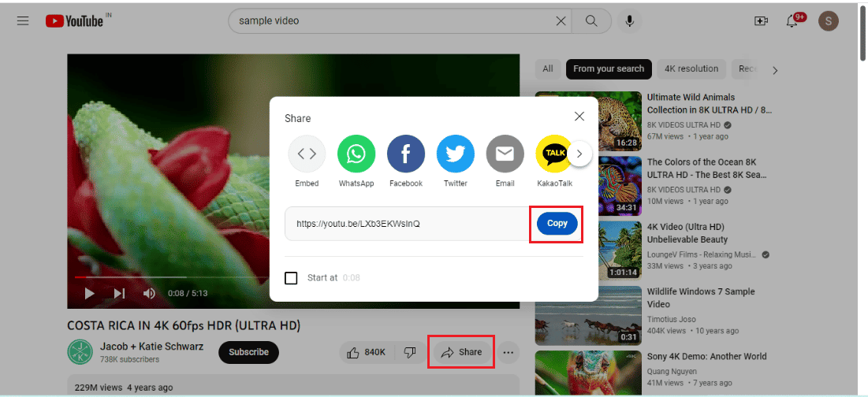Click the magnifier search button

tap(591, 21)
